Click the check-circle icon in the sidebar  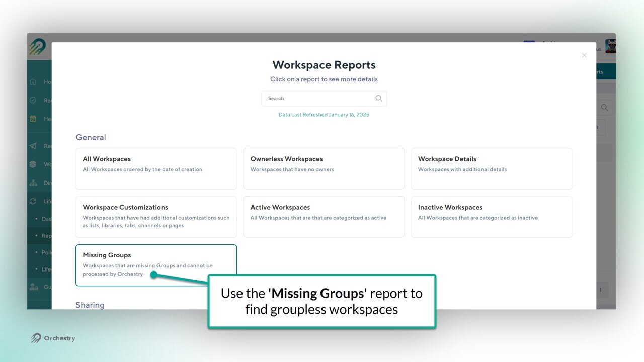pos(33,100)
